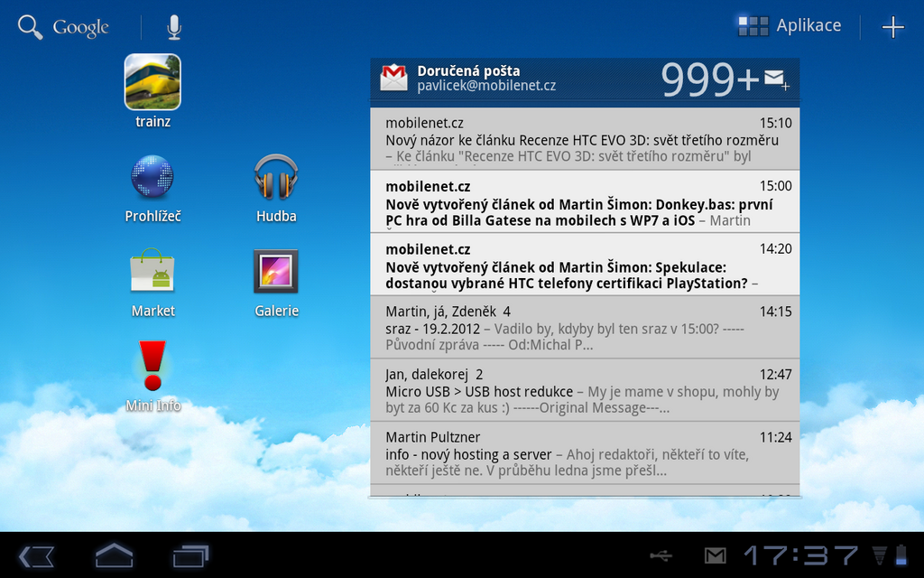The width and height of the screenshot is (924, 578).
Task: Click the Gmail notification icon in the status bar
Action: point(715,555)
